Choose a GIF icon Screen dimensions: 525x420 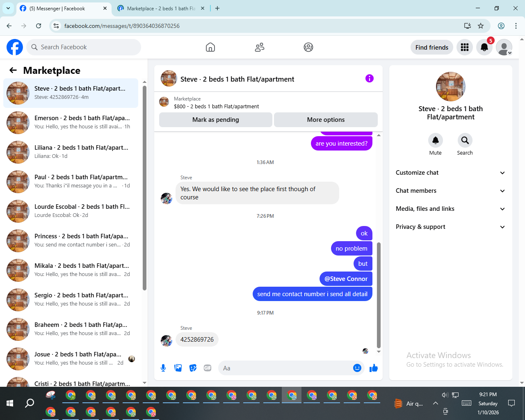coord(208,368)
